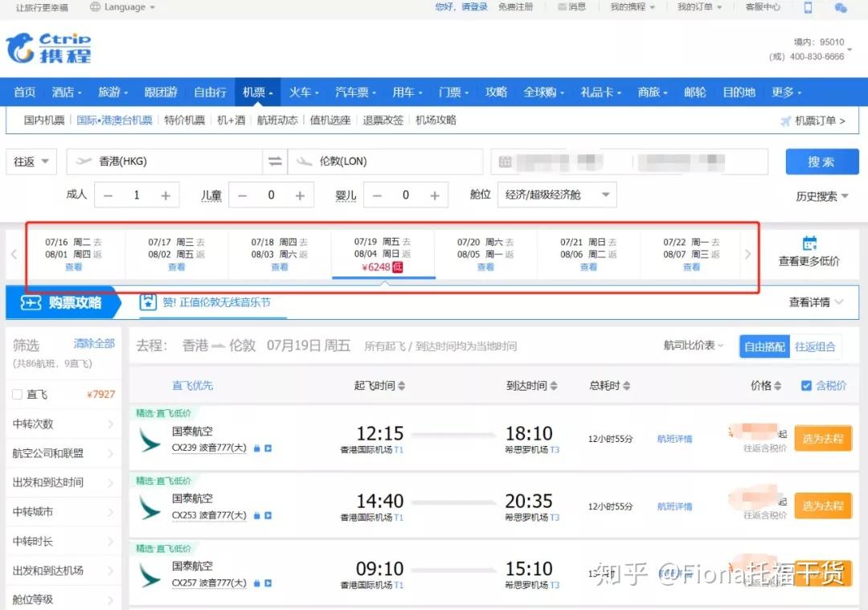Open the 我的携程 menu

pos(633,7)
